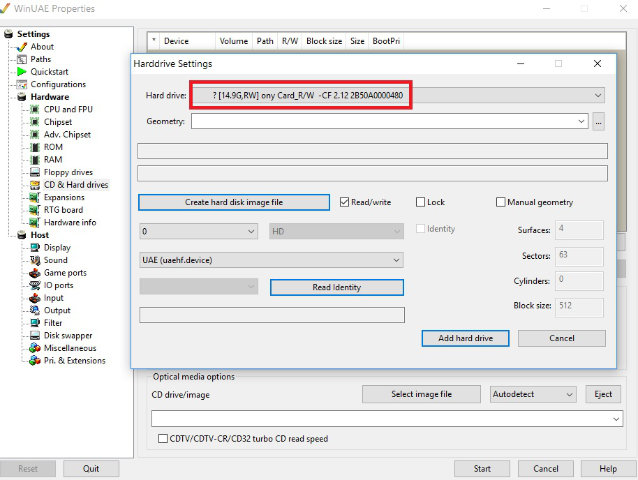
Task: Click the Cylinders input field
Action: pos(579,281)
